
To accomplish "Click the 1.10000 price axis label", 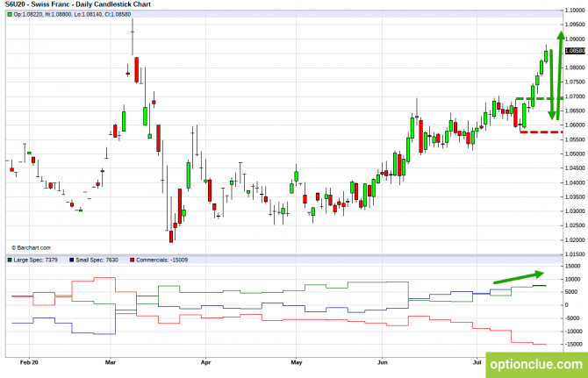I will point(575,11).
